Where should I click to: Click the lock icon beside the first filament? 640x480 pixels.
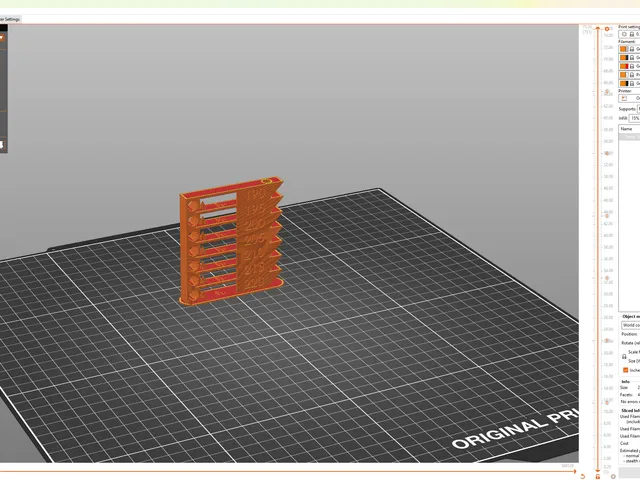point(632,49)
